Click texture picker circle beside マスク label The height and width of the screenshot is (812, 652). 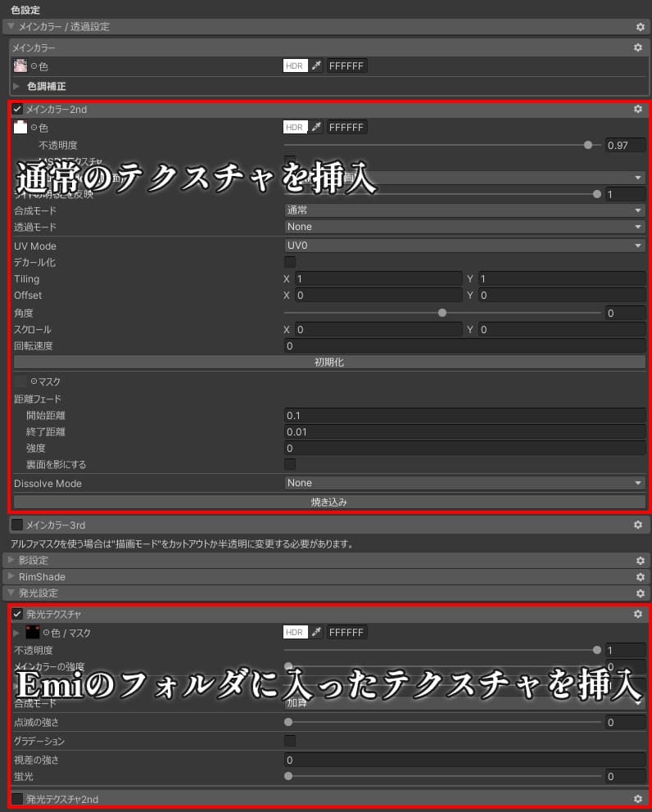pyautogui.click(x=34, y=381)
